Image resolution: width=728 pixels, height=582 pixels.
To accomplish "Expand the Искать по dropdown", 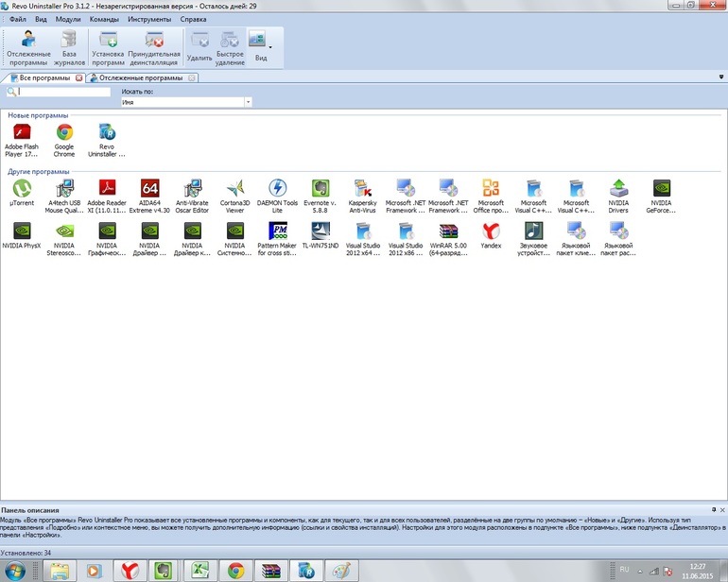I will click(x=249, y=102).
